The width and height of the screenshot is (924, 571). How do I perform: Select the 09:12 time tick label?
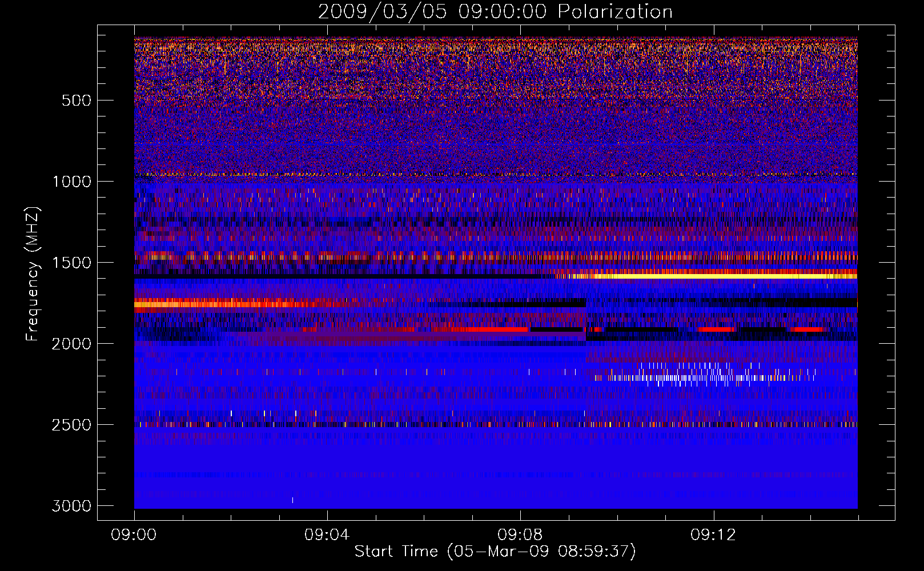pos(713,535)
